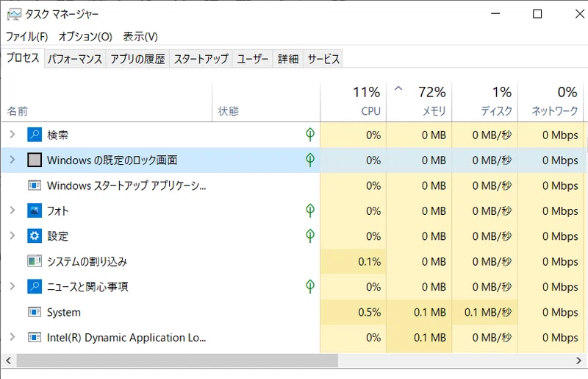Click the 0.1 MB memory value of Intel(R) Dynamic

click(x=430, y=338)
